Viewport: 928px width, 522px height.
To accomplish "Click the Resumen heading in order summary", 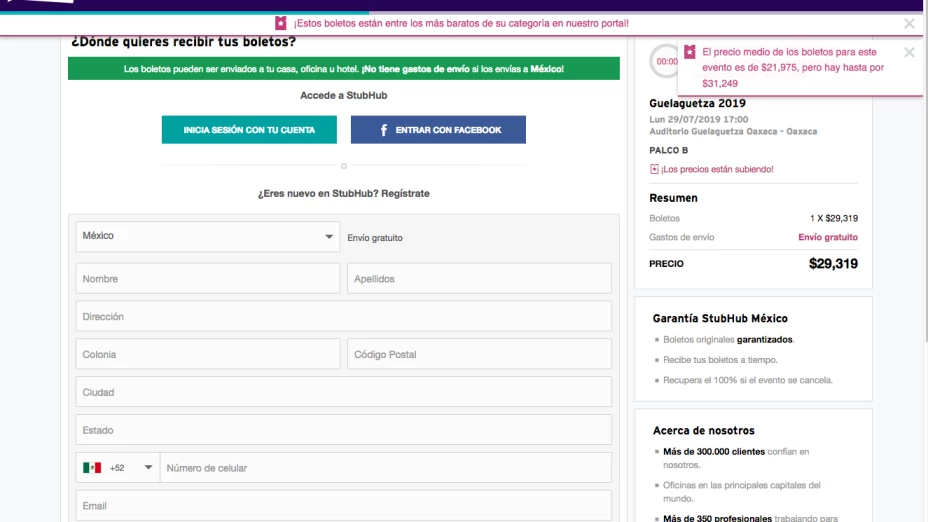I will click(673, 198).
